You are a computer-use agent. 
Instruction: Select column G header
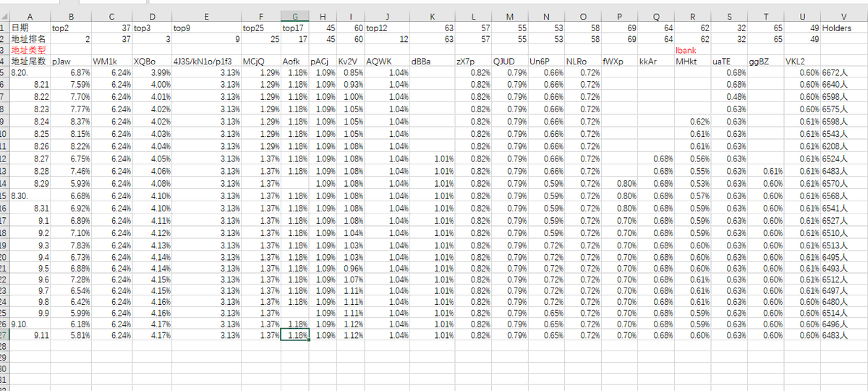coord(295,16)
